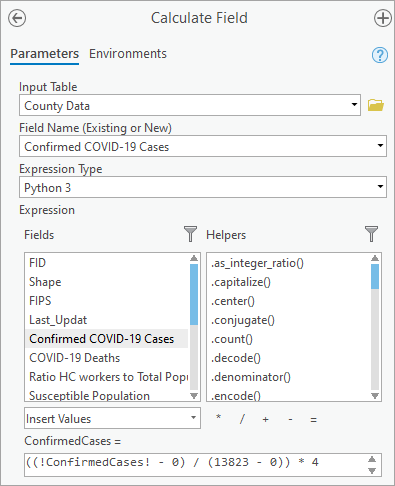Viewport: 395px width, 486px height.
Task: Insert the equals operator
Action: pos(313,420)
